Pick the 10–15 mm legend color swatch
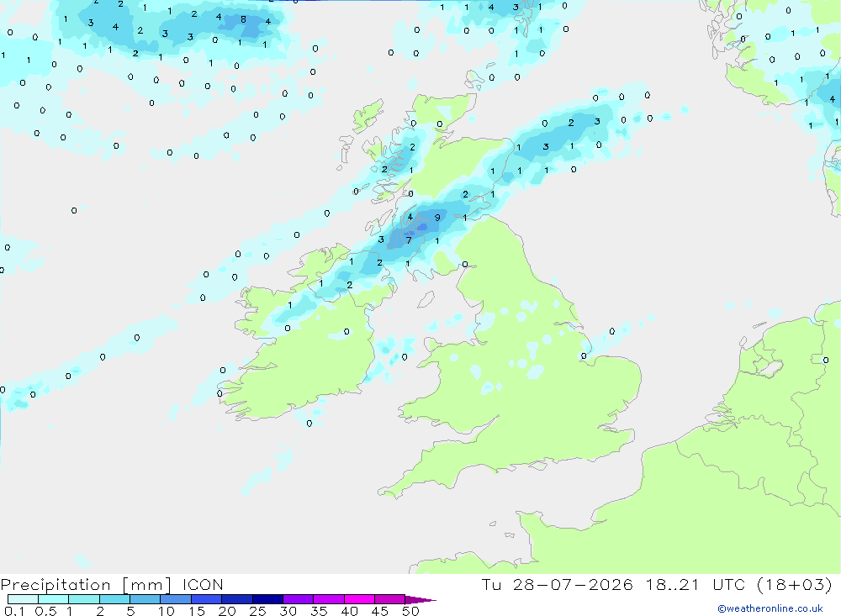This screenshot has height=616, width=841. pyautogui.click(x=176, y=599)
